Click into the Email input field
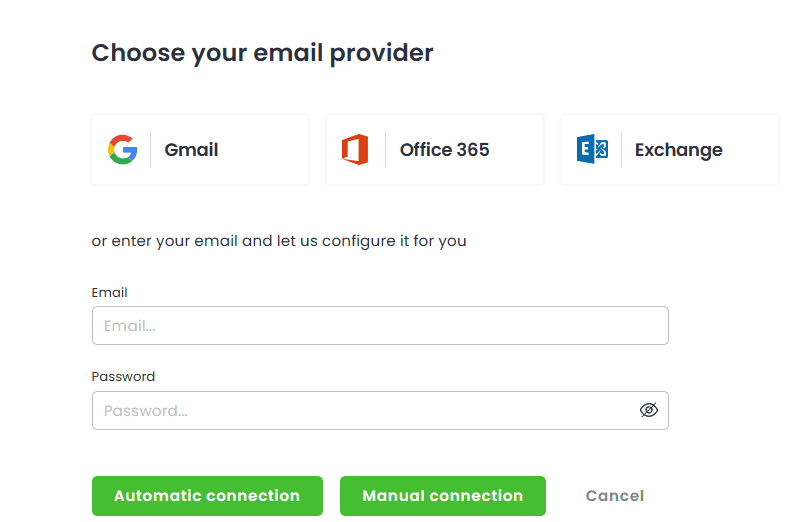This screenshot has height=522, width=796. (380, 326)
